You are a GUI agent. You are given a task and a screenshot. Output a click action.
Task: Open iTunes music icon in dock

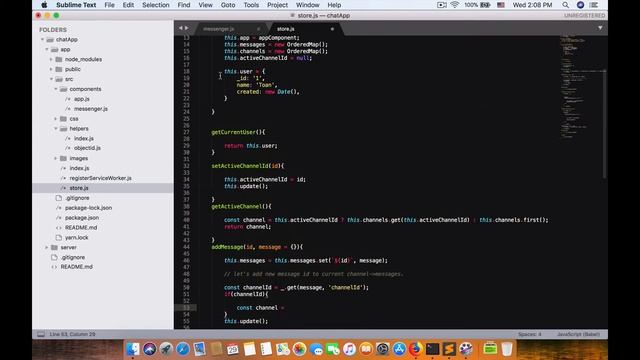tap(349, 349)
